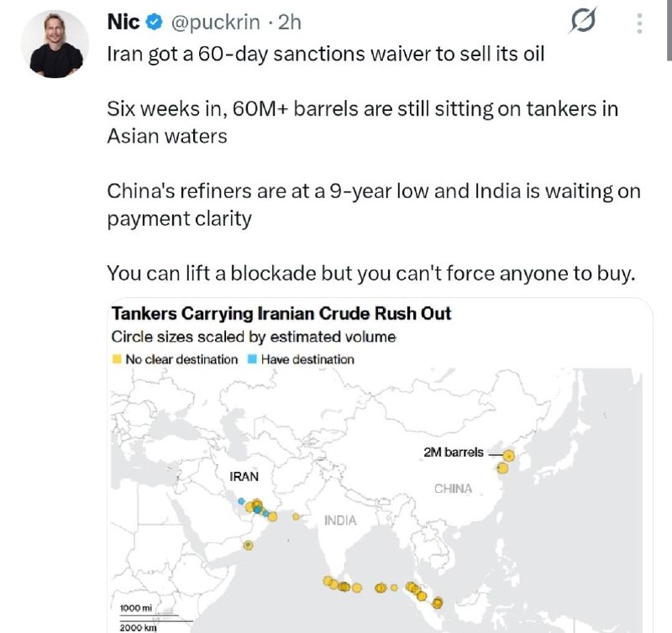Open the @puckrin handle link
Image resolution: width=672 pixels, height=633 pixels.
(x=216, y=22)
